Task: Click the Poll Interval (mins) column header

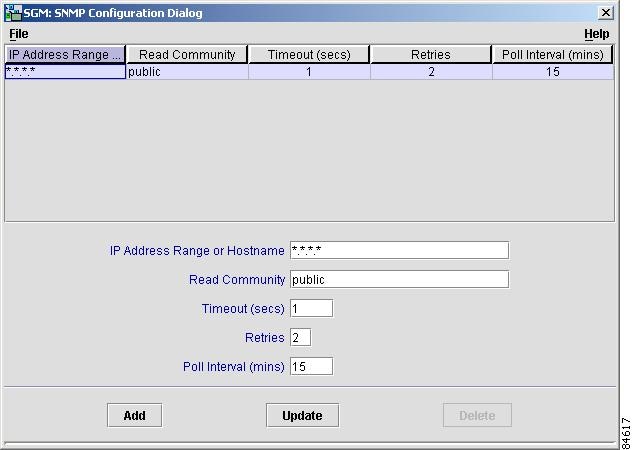Action: (x=553, y=54)
